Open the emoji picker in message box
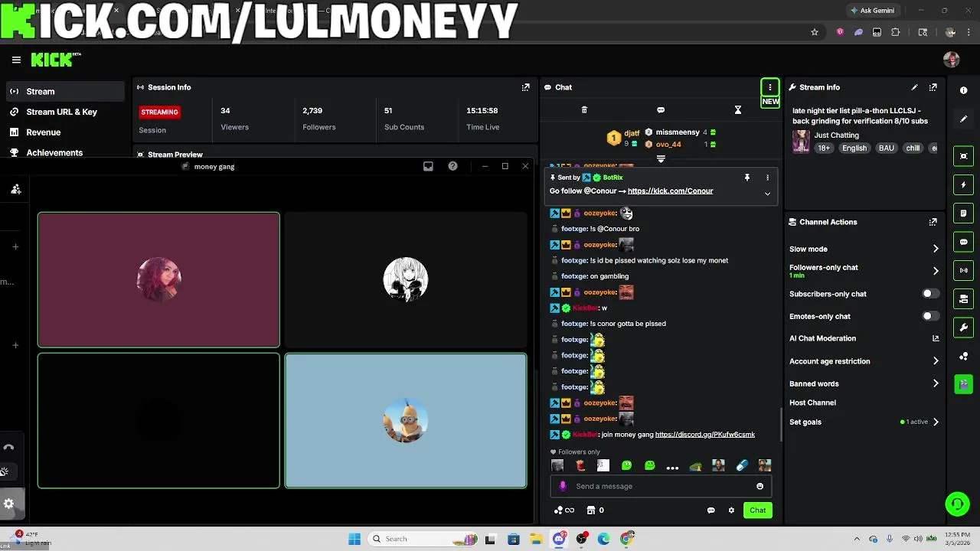The image size is (980, 551). (759, 486)
